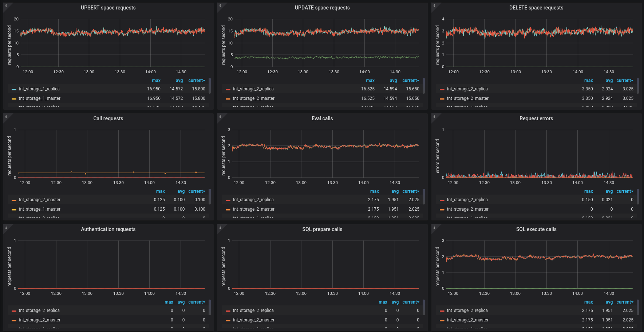
Task: Sort Eval calls legend by avg column
Action: pos(395,191)
